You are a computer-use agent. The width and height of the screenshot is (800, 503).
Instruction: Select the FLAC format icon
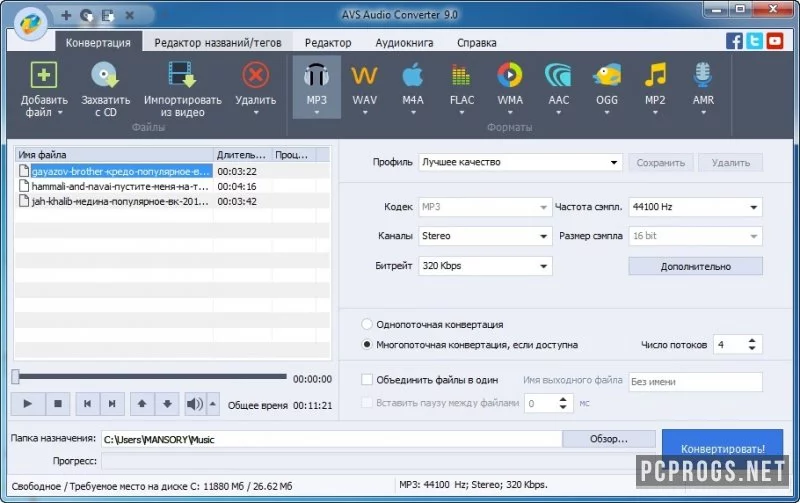(x=461, y=76)
